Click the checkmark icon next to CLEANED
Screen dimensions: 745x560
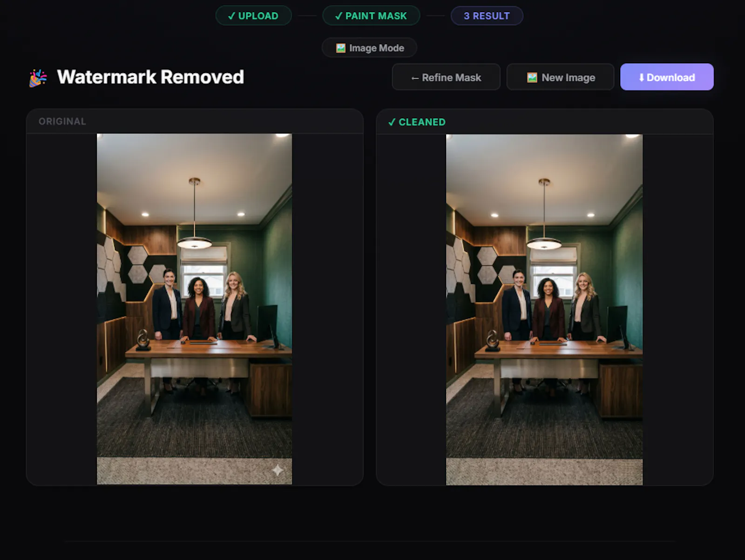[392, 122]
